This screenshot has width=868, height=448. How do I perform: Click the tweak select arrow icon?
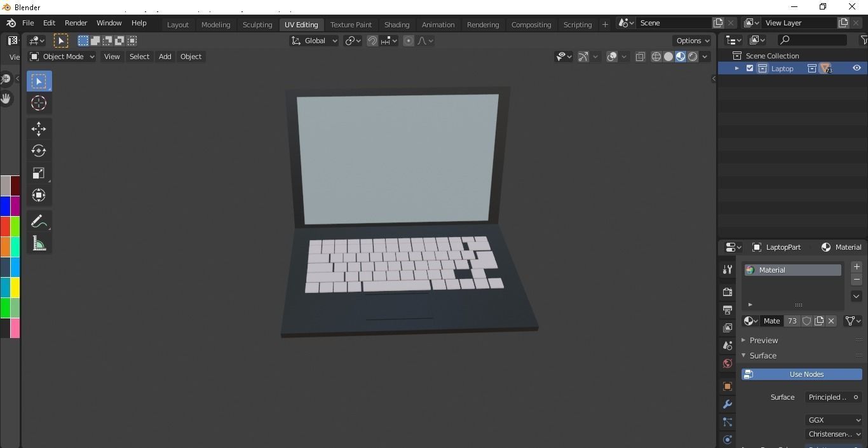(61, 41)
